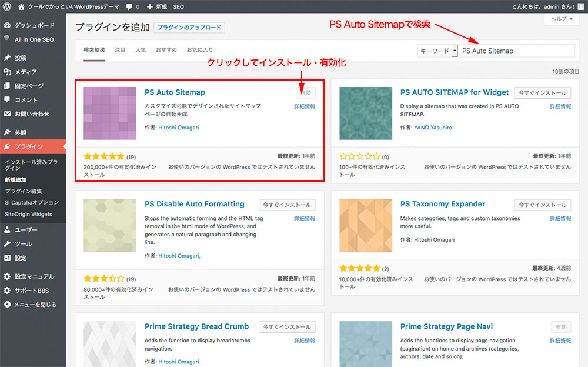
Task: Open SiteOrigin Widgets submenu item
Action: pos(28,214)
